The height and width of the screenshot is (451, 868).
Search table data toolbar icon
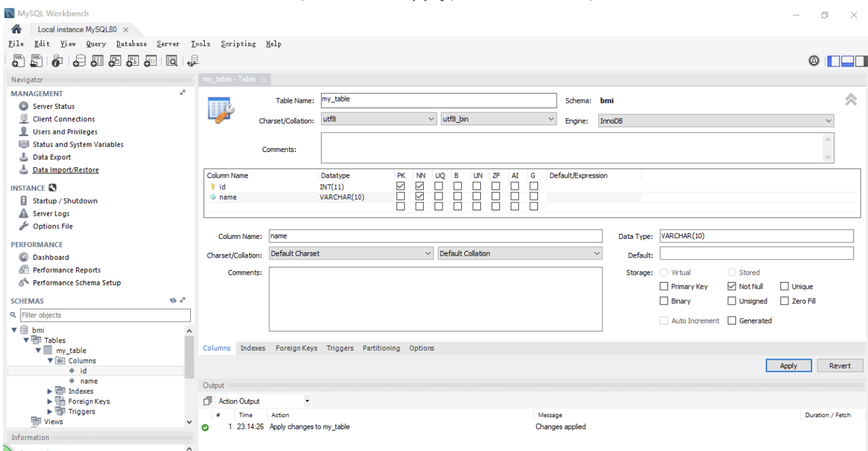pos(171,60)
